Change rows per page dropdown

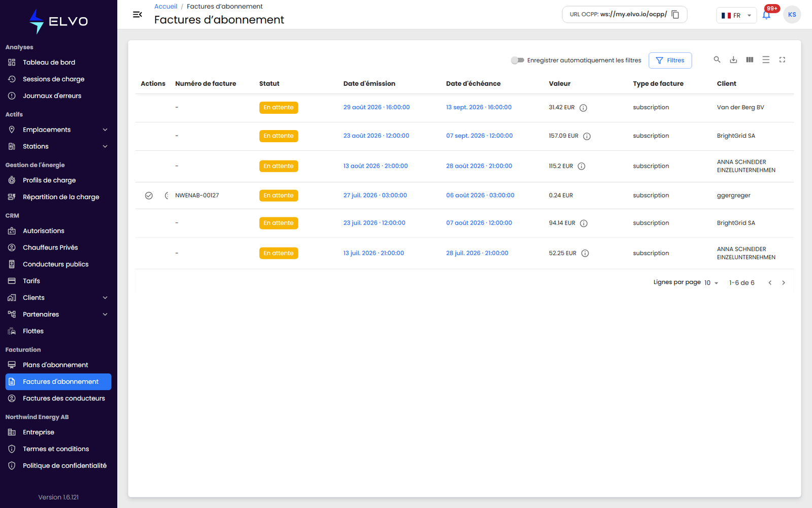point(711,282)
